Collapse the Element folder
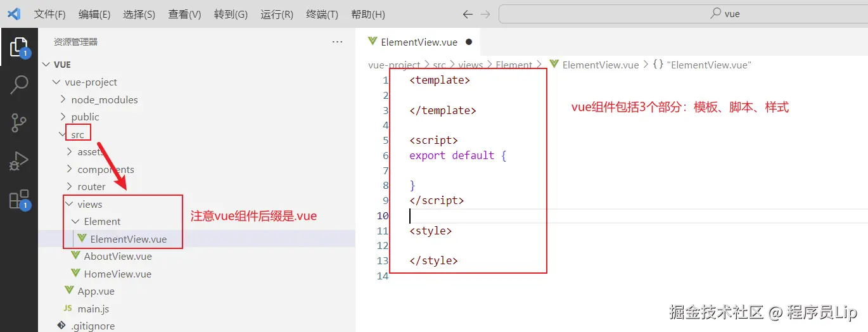The height and width of the screenshot is (332, 868). (75, 222)
